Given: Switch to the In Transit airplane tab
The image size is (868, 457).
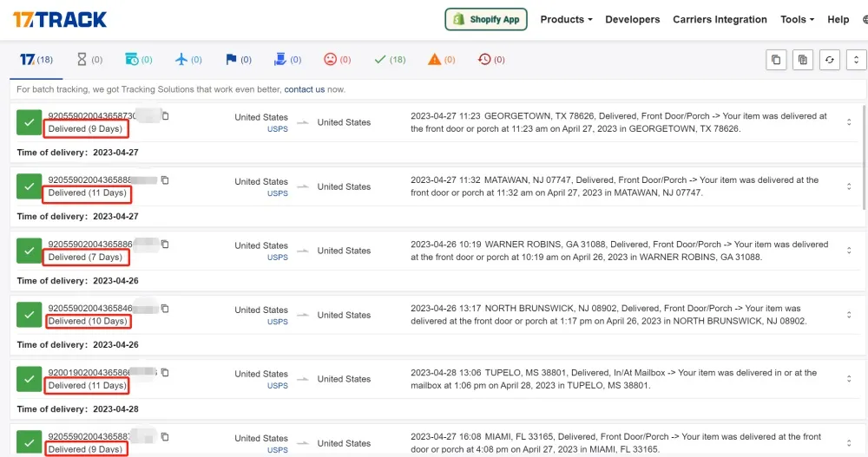Looking at the screenshot, I should pyautogui.click(x=187, y=60).
